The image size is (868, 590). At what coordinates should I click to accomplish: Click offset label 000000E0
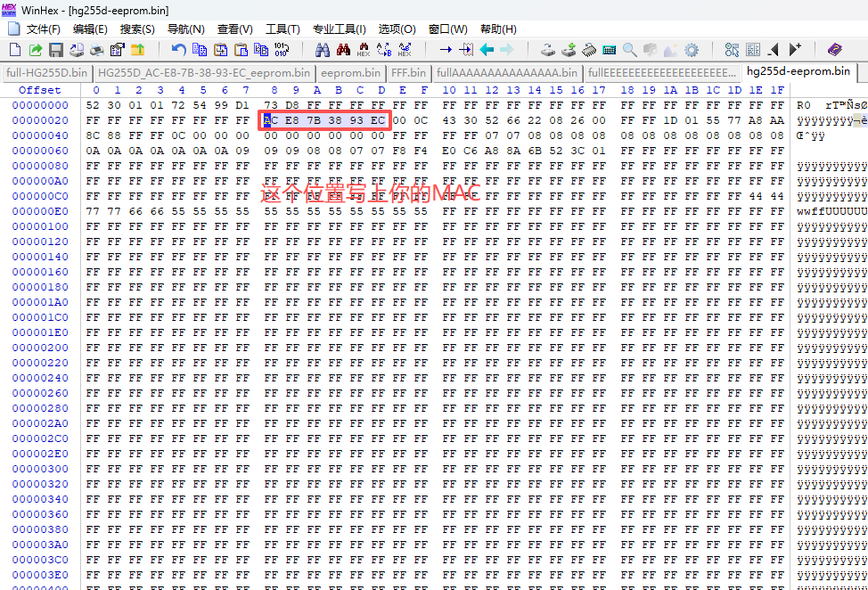(40, 211)
